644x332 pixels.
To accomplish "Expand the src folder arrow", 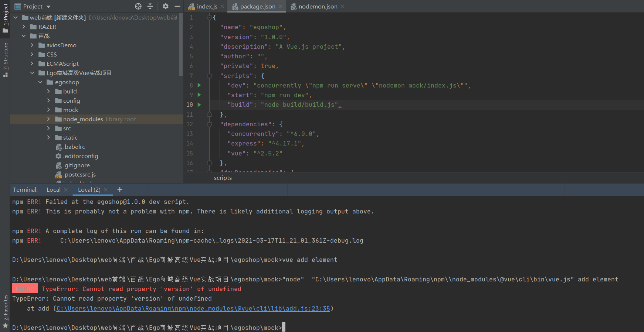I will coord(48,128).
